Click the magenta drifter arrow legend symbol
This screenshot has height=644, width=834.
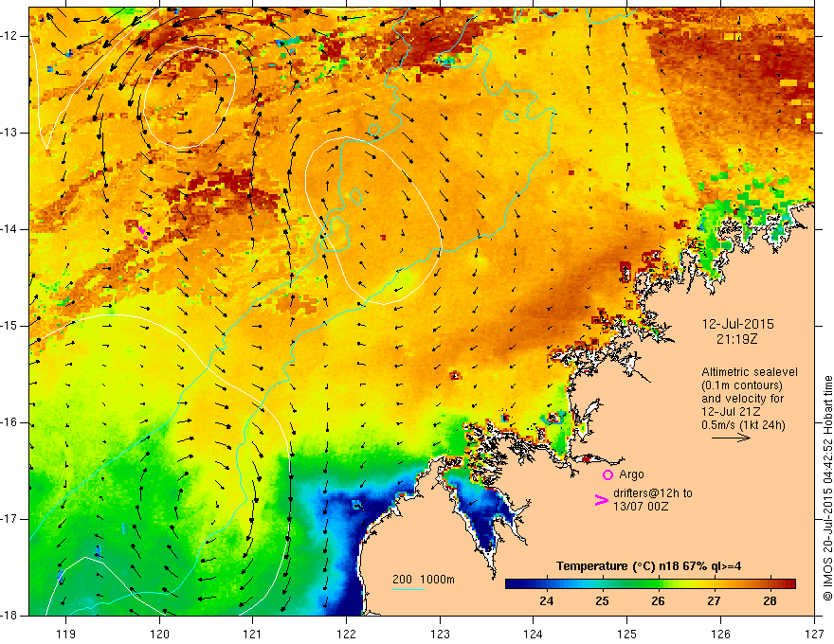click(x=601, y=500)
